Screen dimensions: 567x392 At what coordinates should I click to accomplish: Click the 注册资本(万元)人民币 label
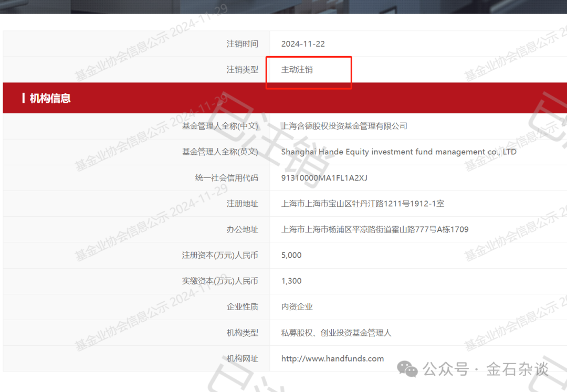point(220,255)
